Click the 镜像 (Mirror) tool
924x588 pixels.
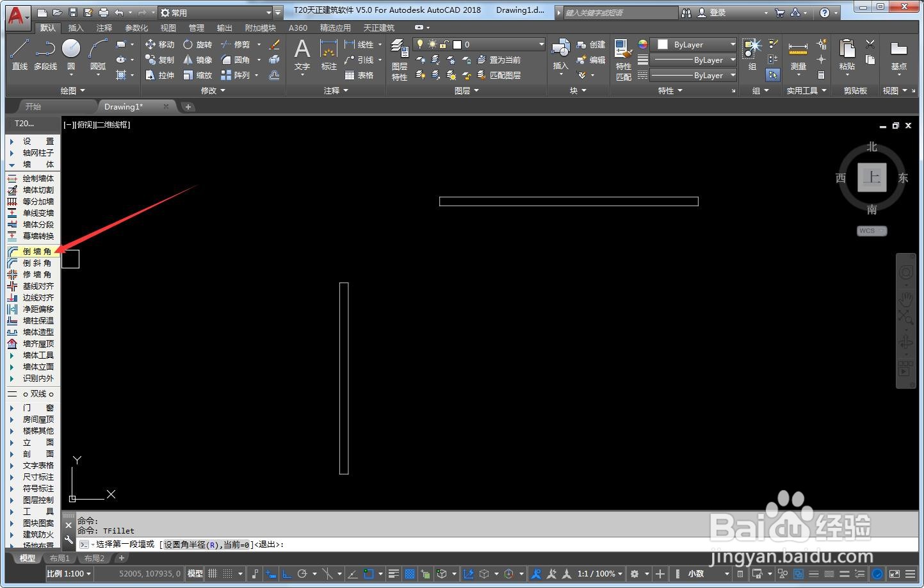point(197,60)
